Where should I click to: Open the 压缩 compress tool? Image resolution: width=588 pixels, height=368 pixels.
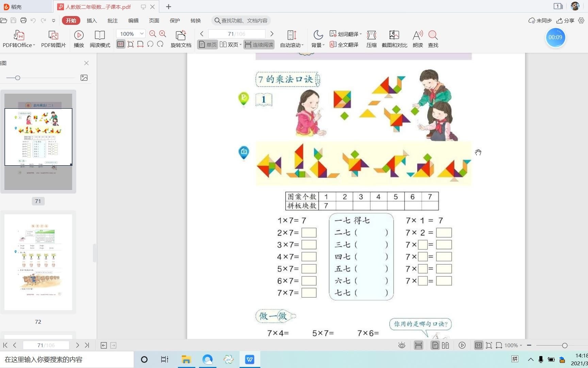371,39
